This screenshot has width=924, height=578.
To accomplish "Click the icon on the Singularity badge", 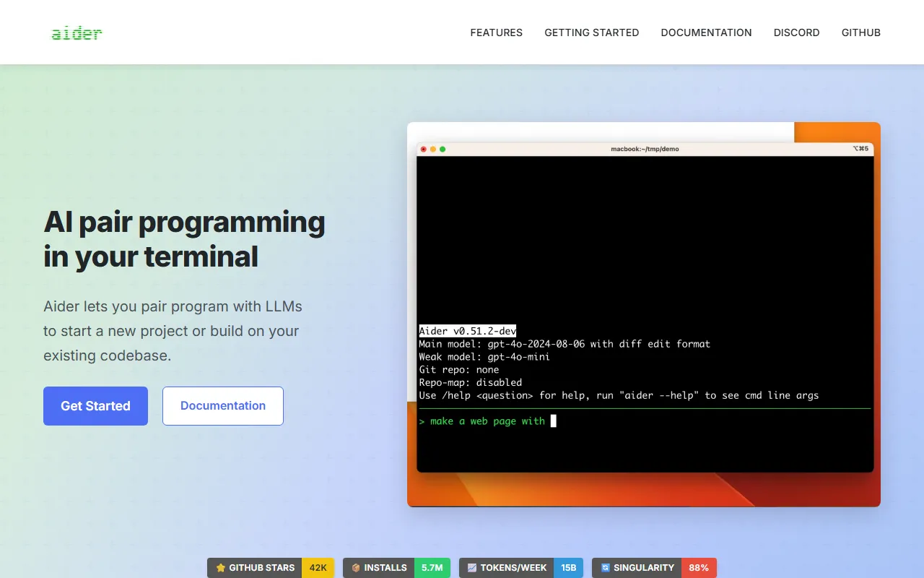I will tap(606, 568).
